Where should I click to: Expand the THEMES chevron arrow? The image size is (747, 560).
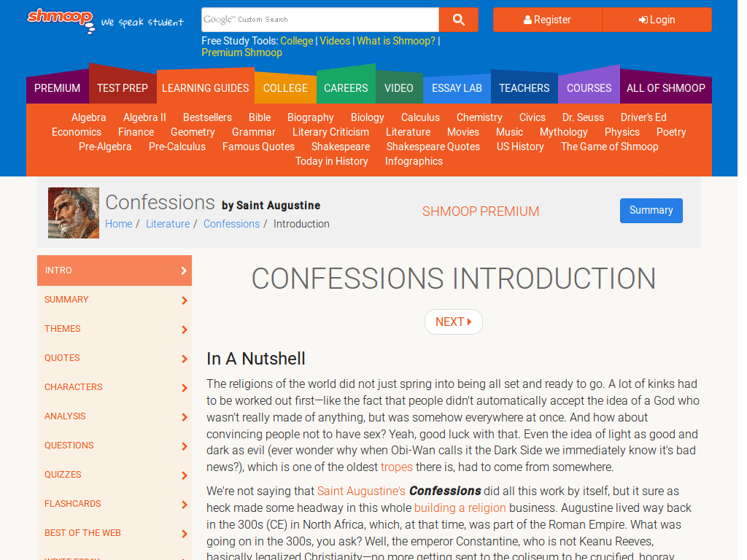click(x=185, y=330)
